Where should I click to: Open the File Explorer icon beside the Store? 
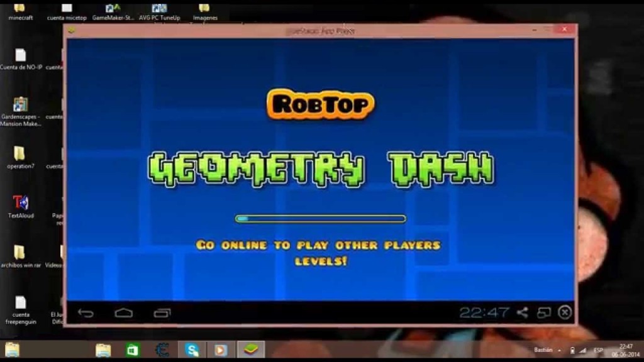coord(103,350)
